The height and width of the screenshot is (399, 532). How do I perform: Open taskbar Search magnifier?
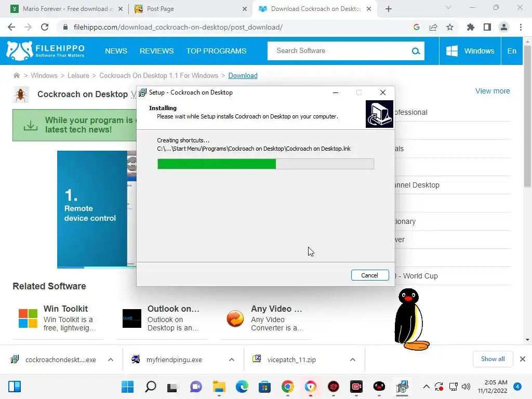coord(150,387)
